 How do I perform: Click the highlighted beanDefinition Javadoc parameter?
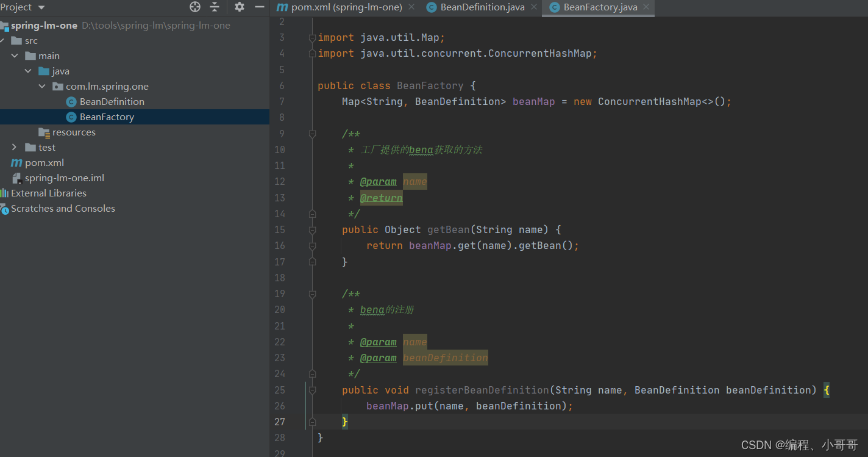click(446, 358)
